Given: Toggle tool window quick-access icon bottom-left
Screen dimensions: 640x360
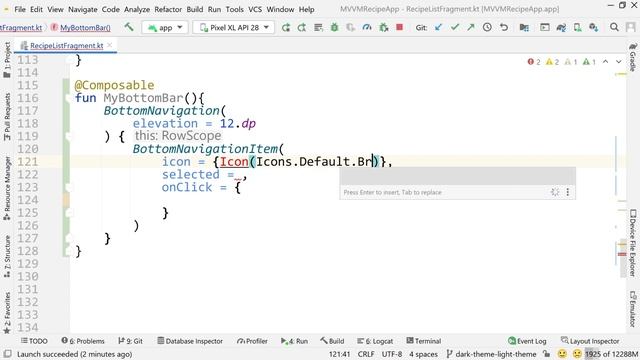Looking at the screenshot, I should coord(7,354).
